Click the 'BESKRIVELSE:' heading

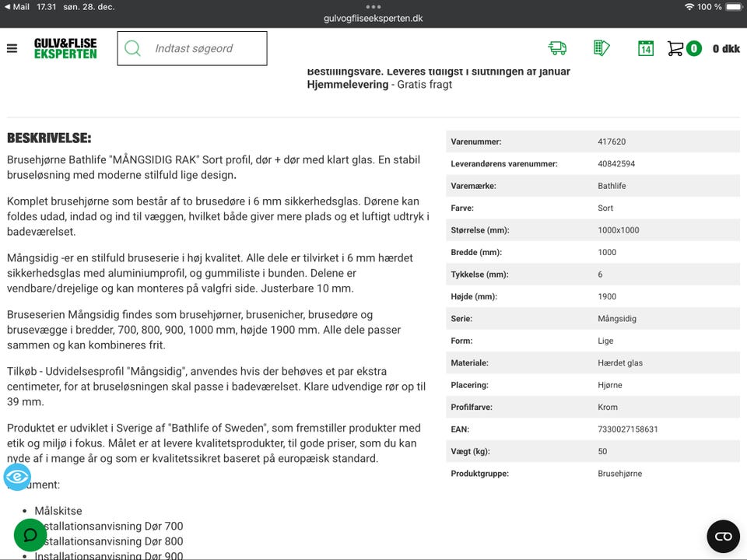49,138
